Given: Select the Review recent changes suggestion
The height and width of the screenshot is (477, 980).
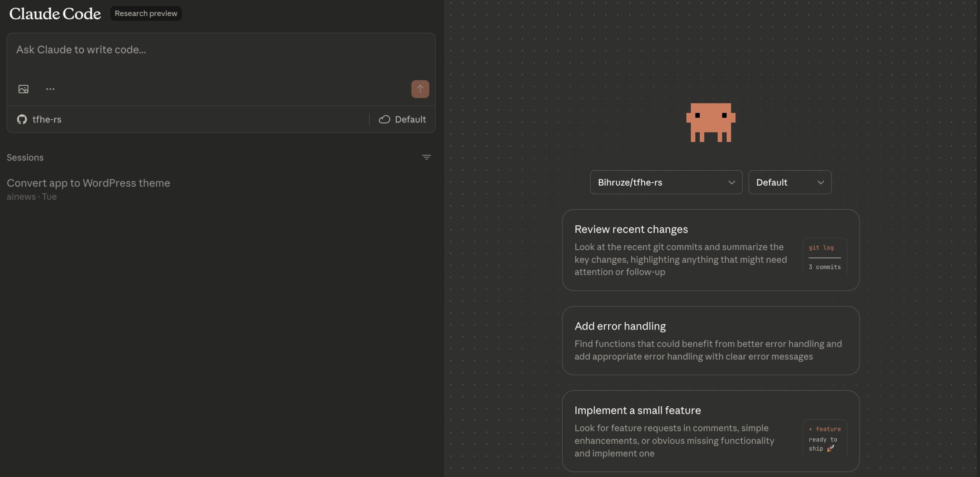Looking at the screenshot, I should pos(681,250).
